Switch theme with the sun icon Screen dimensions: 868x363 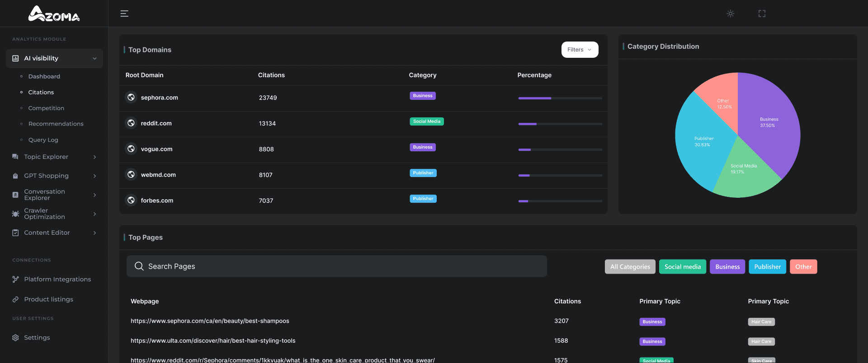[731, 14]
